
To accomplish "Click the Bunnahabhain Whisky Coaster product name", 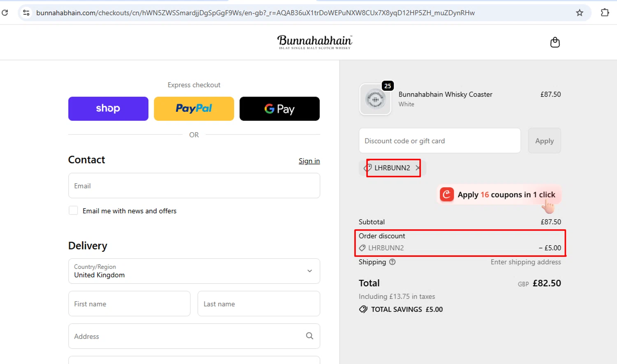I will pyautogui.click(x=445, y=94).
